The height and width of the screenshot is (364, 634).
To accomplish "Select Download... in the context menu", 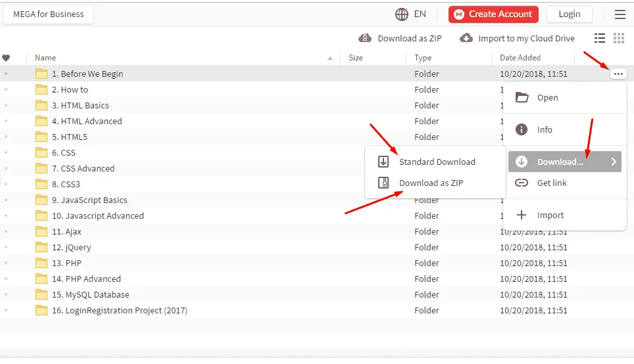I will point(565,162).
